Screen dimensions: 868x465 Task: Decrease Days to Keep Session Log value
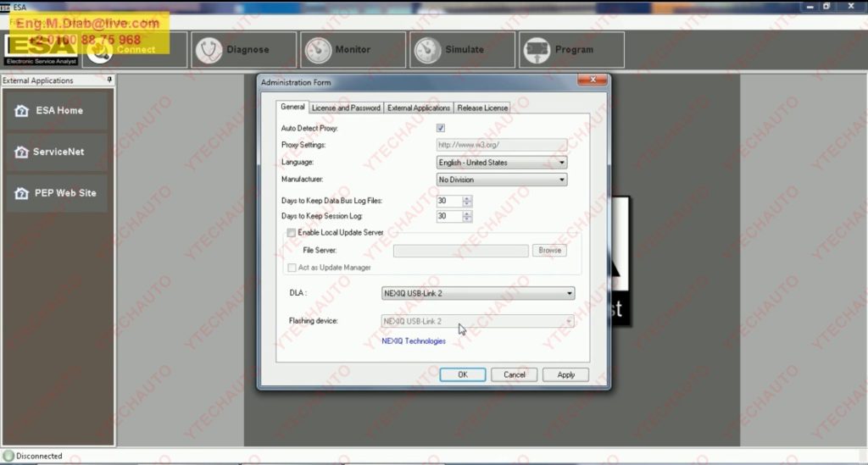[x=467, y=219]
